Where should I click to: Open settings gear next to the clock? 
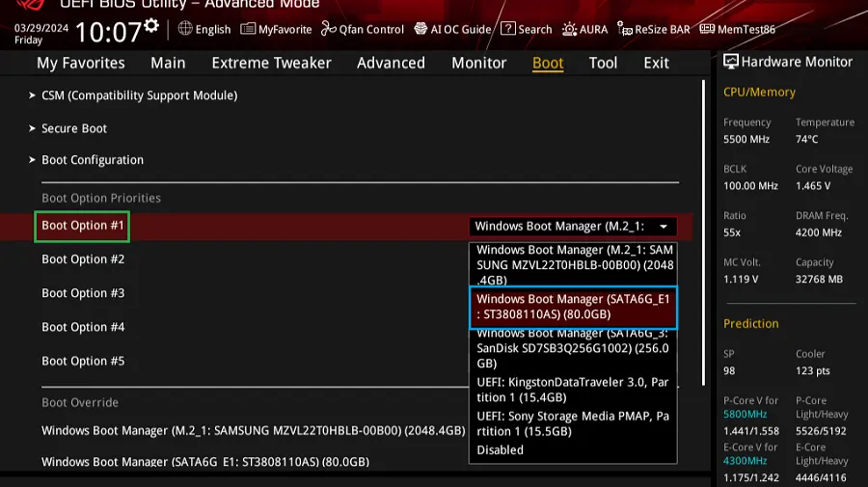pos(151,25)
